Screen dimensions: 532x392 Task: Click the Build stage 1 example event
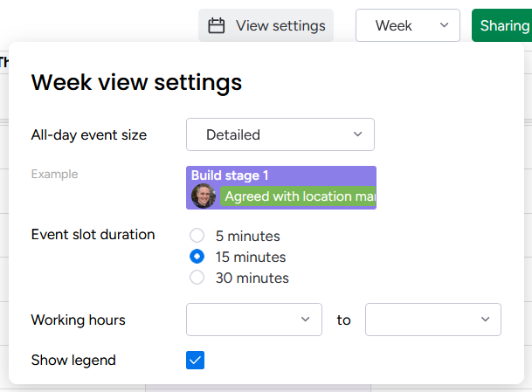(231, 175)
